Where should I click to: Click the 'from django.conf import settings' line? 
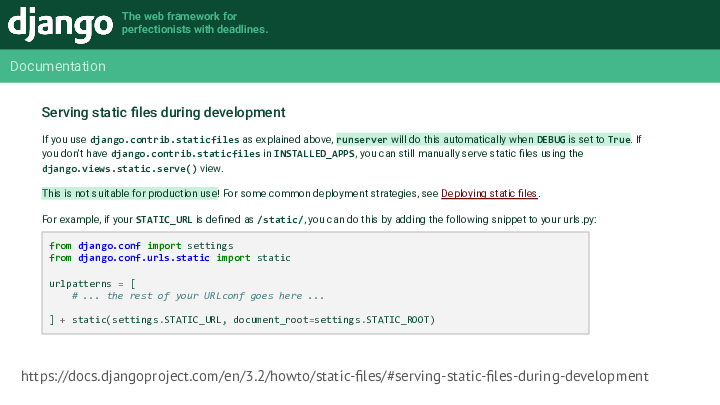(x=141, y=246)
